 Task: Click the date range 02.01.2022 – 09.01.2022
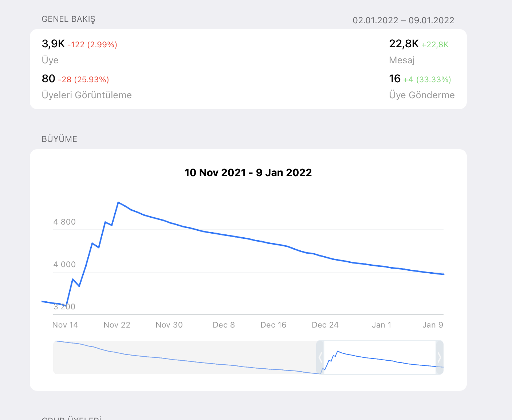(x=403, y=20)
